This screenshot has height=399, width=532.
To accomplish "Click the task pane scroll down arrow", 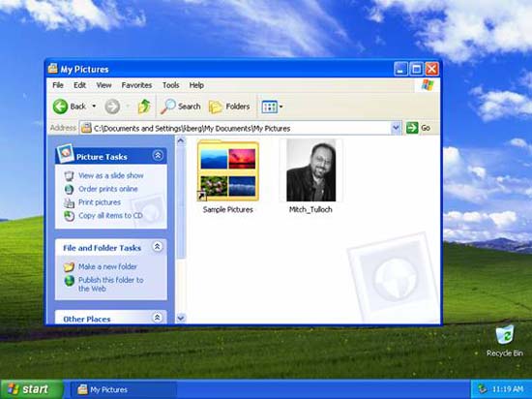I will 181,319.
